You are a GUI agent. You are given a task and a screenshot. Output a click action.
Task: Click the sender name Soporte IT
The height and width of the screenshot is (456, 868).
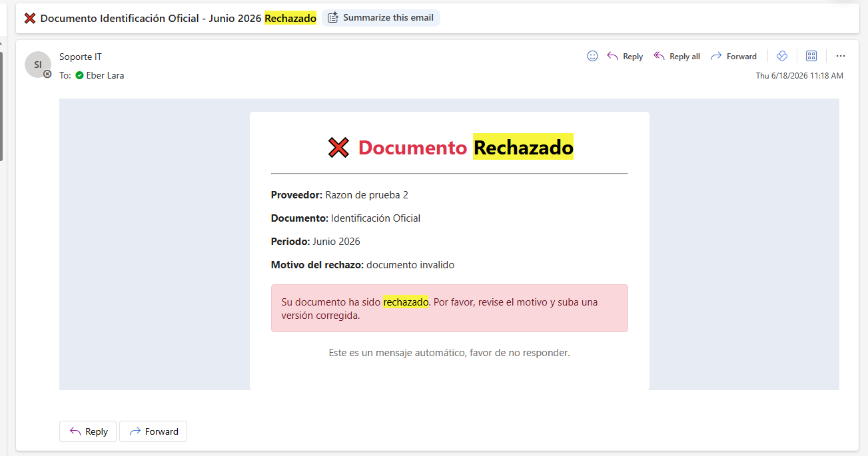(x=81, y=57)
